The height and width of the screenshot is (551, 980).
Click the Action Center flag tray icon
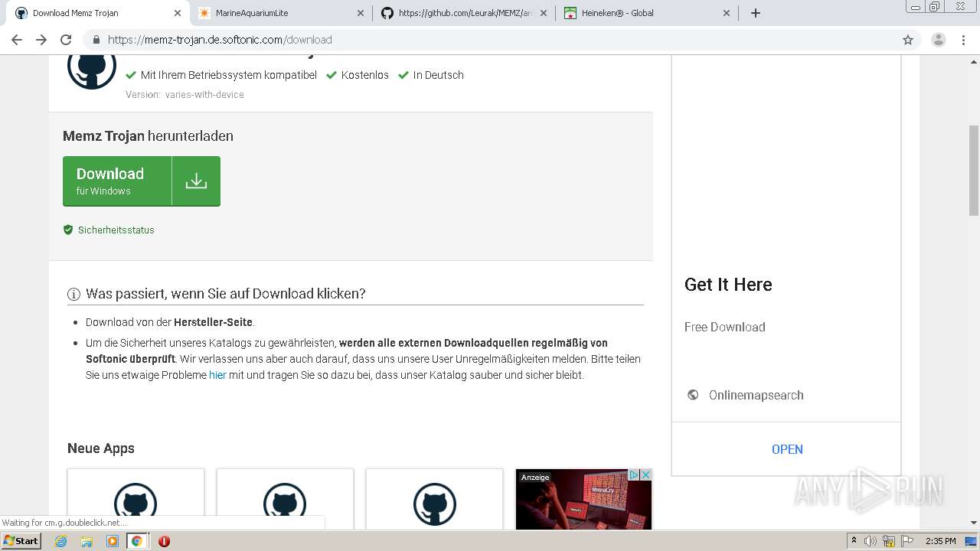tap(907, 541)
